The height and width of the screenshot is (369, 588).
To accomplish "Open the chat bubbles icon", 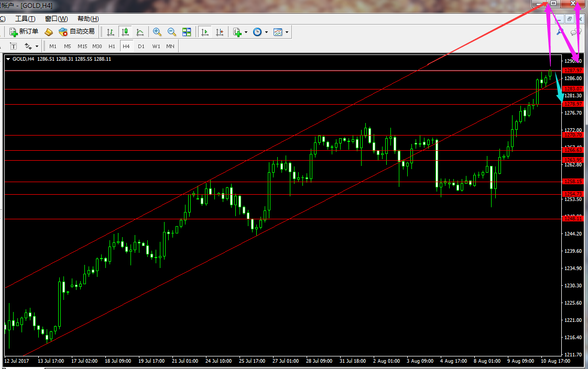I will point(575,32).
